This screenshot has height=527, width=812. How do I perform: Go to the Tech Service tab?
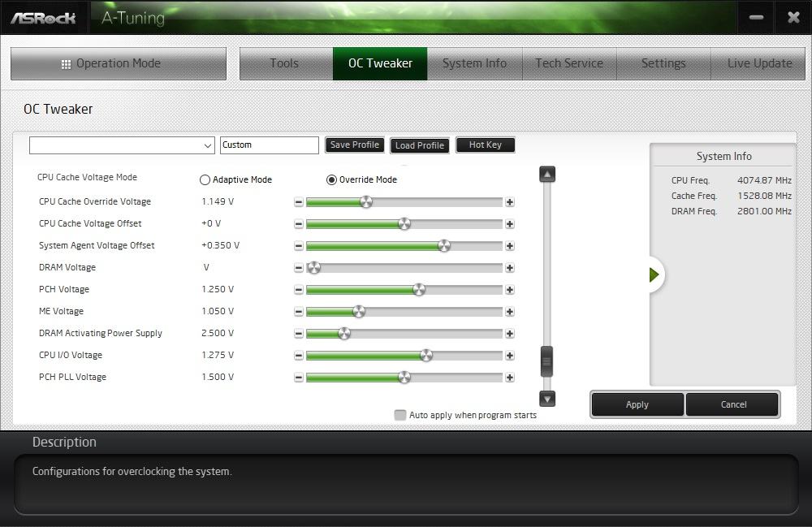pyautogui.click(x=569, y=63)
